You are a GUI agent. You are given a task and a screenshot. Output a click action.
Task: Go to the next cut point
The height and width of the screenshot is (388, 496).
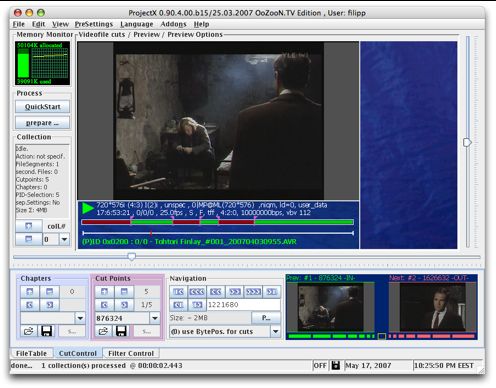tap(124, 305)
